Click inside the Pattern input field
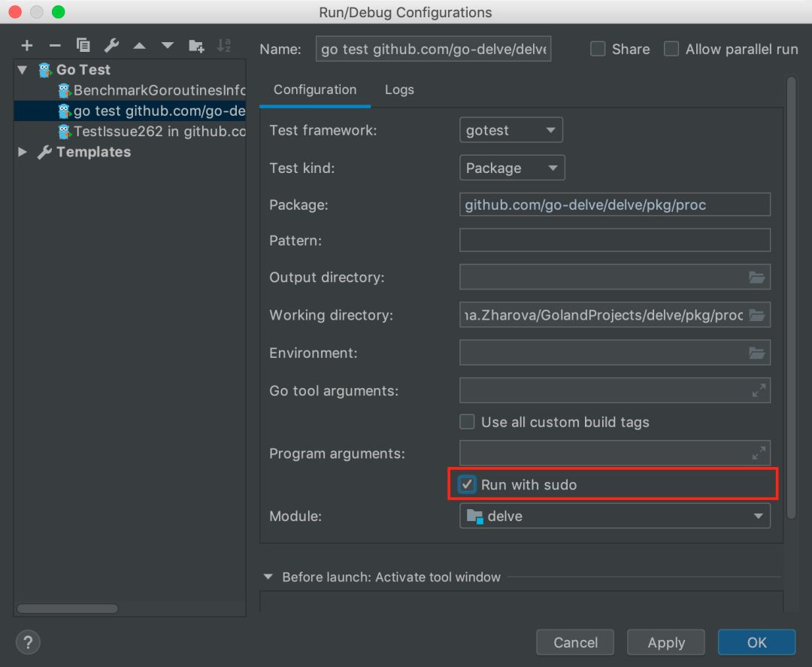812x667 pixels. (614, 241)
